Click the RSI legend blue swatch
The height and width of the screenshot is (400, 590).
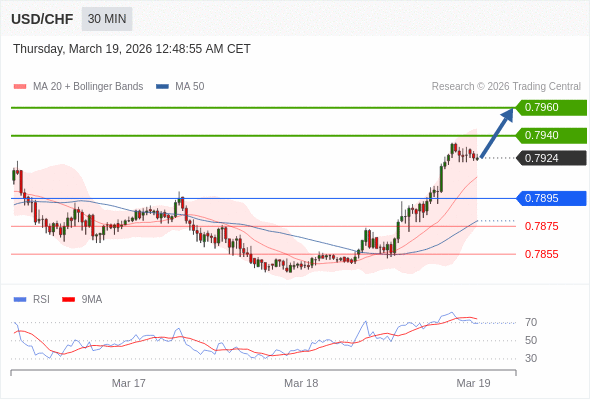pyautogui.click(x=20, y=300)
